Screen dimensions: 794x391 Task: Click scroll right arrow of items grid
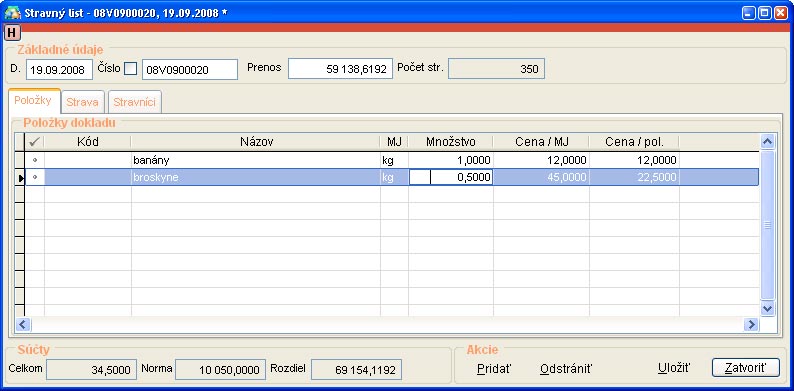pos(751,324)
